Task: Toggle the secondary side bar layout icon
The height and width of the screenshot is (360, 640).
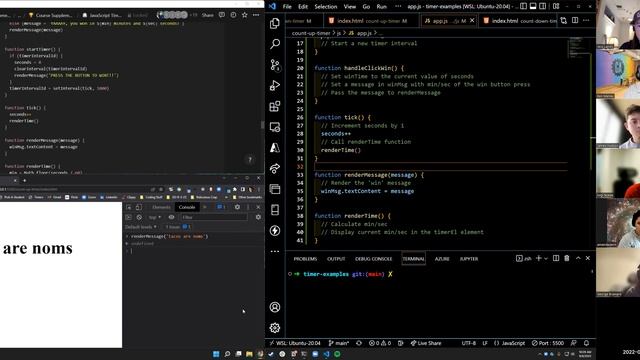Action: click(x=542, y=6)
